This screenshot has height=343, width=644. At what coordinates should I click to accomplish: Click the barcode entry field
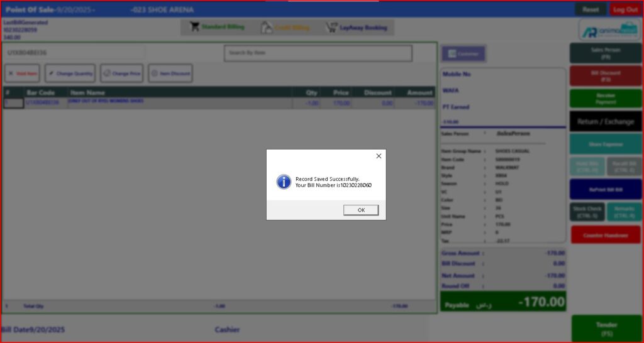click(74, 53)
